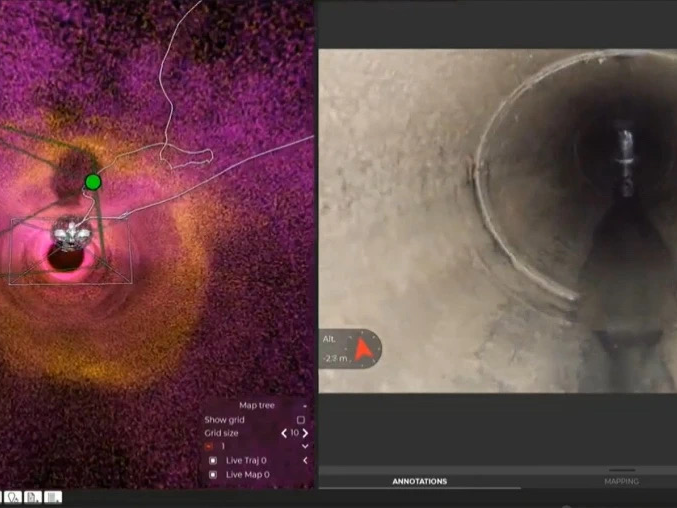
Task: Click the drag handle above Mapping tab
Action: (x=621, y=469)
